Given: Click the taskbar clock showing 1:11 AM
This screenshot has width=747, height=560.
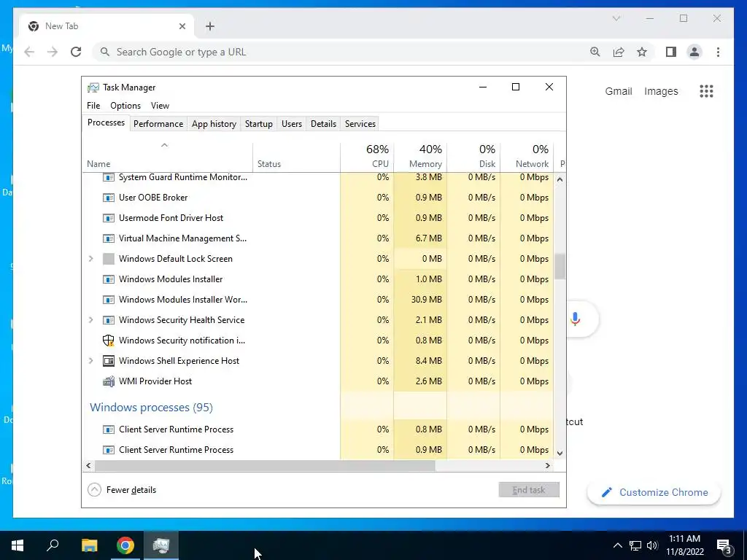Looking at the screenshot, I should (684, 545).
